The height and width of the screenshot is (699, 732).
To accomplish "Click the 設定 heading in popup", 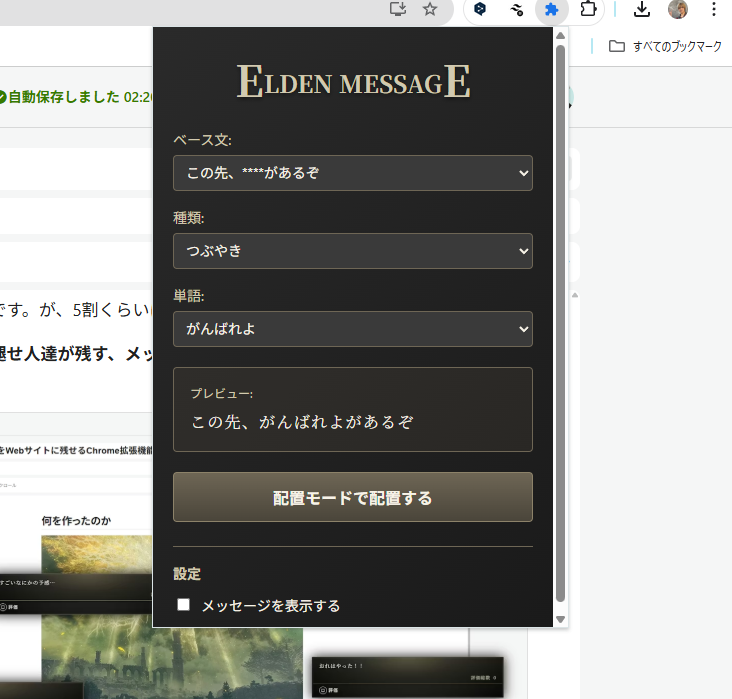I will click(187, 573).
